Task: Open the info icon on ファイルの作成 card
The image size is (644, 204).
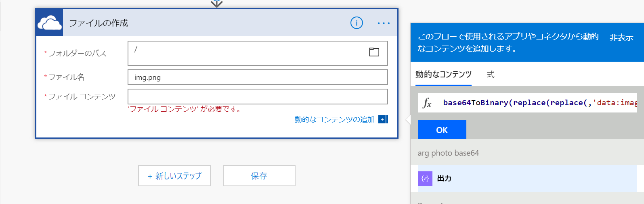Action: pos(357,23)
